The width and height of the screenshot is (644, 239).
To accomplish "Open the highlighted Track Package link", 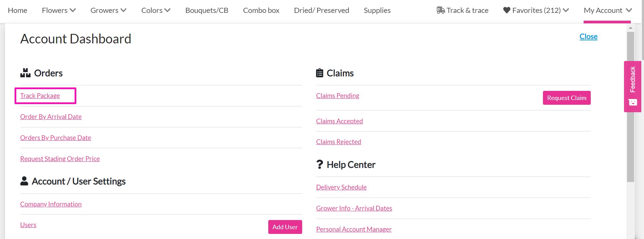I will pyautogui.click(x=40, y=95).
